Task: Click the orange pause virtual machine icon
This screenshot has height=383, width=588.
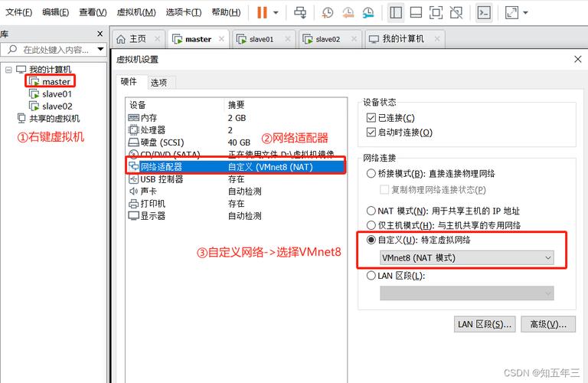Action: point(262,12)
